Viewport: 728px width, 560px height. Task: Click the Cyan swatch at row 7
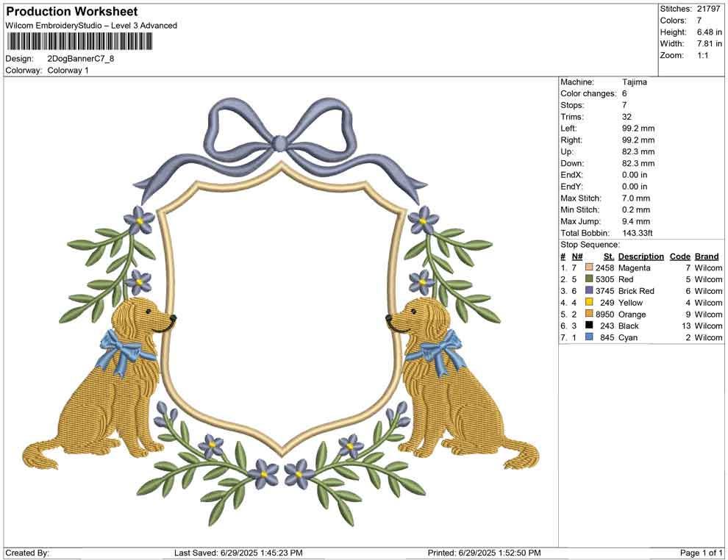pyautogui.click(x=590, y=338)
